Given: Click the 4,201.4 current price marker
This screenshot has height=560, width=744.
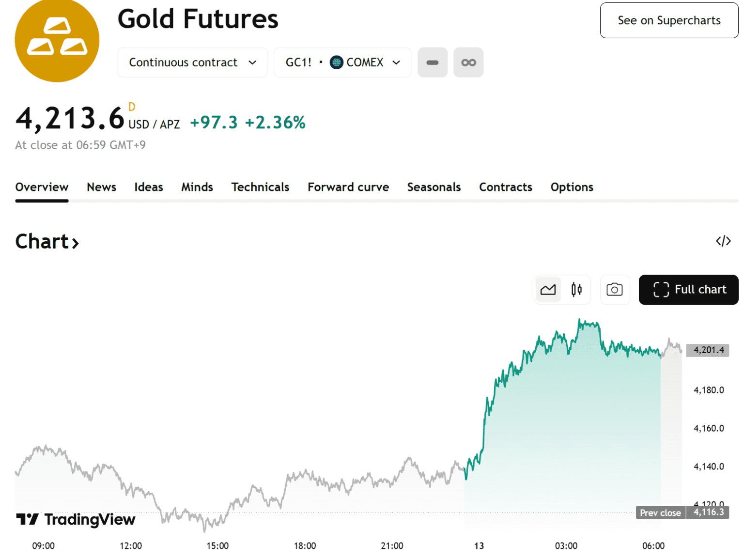Looking at the screenshot, I should (x=708, y=350).
